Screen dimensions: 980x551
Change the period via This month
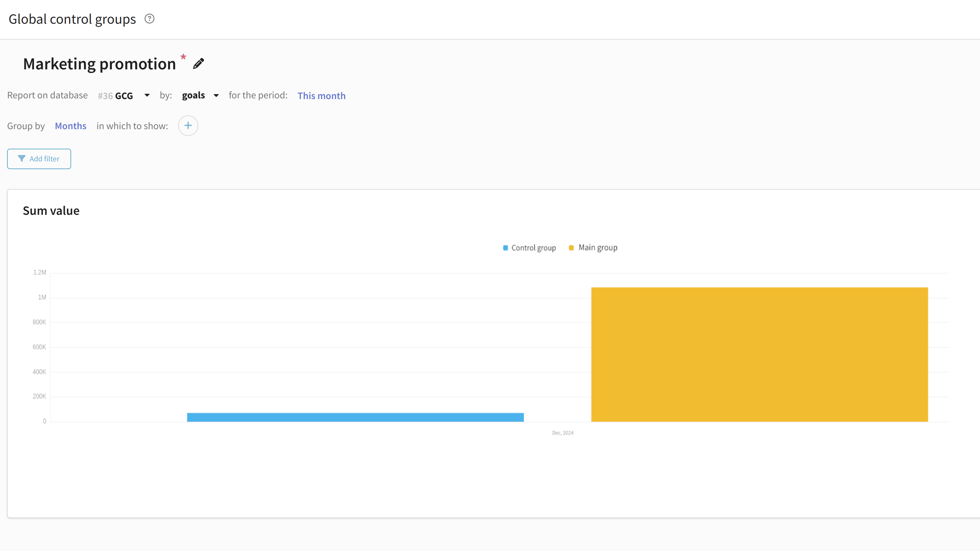(321, 96)
